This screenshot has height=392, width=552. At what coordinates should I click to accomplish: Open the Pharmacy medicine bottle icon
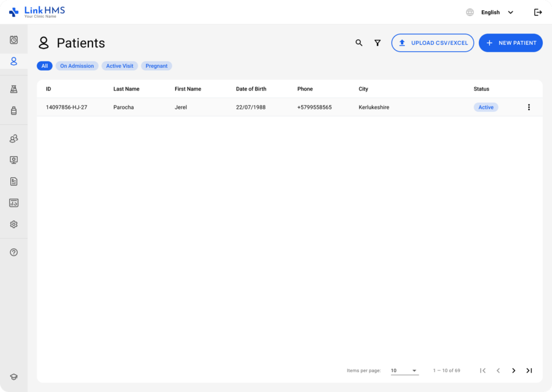tap(13, 110)
